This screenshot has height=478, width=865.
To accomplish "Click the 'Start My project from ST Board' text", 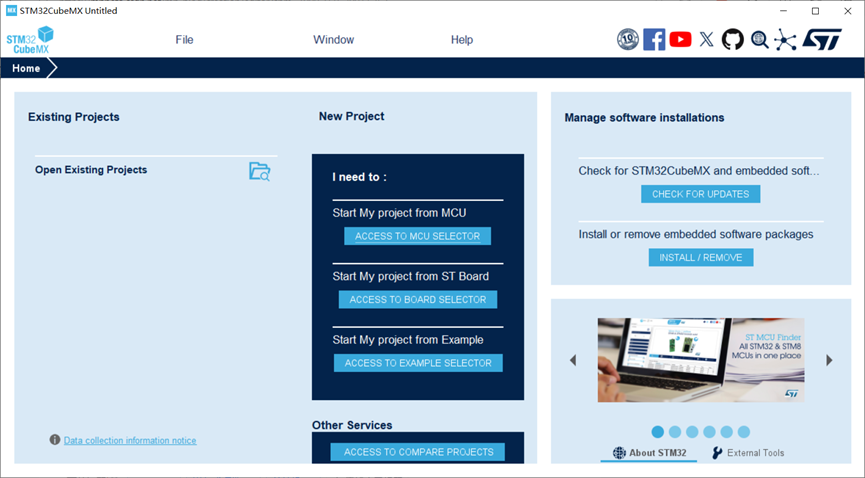I will click(410, 277).
